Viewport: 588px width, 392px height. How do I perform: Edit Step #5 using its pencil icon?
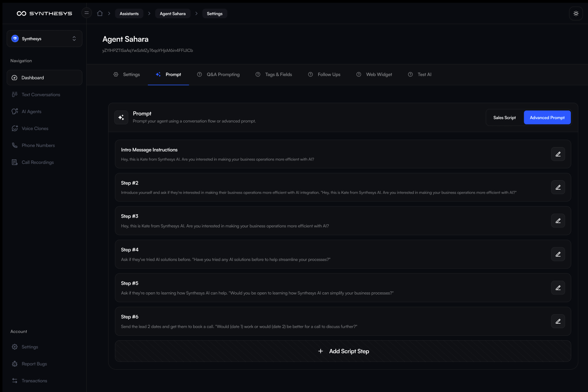pyautogui.click(x=558, y=287)
